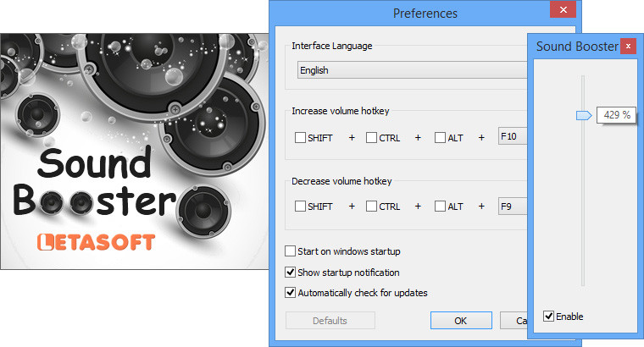
Task: Disable Automatically check for updates
Action: coord(291,293)
